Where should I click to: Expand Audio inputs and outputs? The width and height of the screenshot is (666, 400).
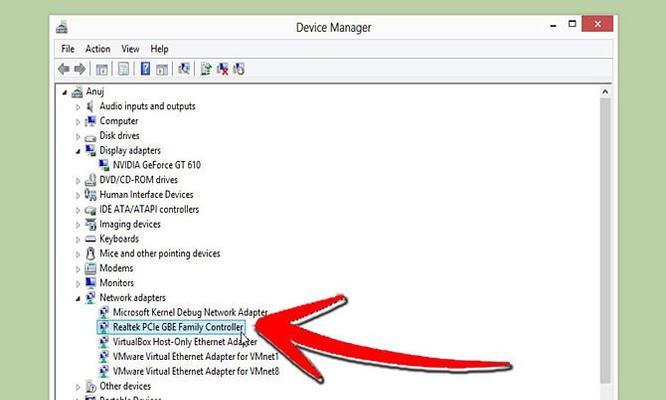coord(78,107)
